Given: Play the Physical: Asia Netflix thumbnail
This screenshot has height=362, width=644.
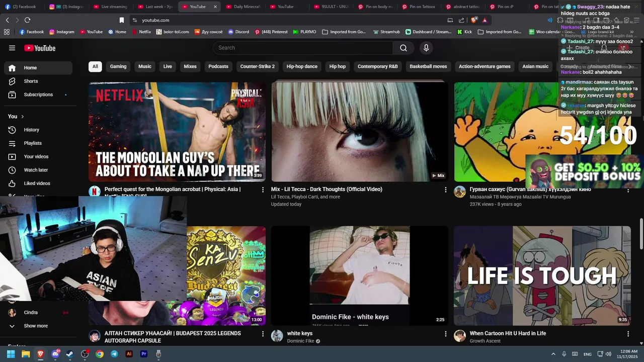Looking at the screenshot, I should point(177,132).
